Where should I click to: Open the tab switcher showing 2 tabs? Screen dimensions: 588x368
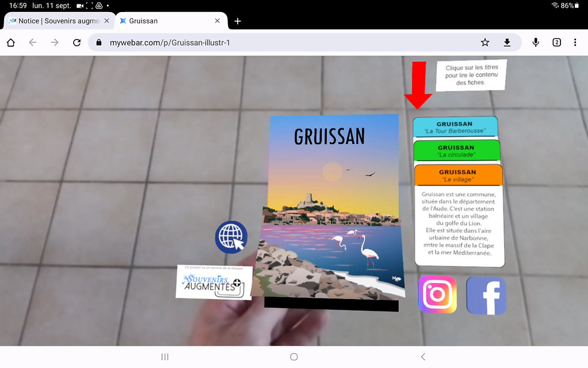pos(557,43)
